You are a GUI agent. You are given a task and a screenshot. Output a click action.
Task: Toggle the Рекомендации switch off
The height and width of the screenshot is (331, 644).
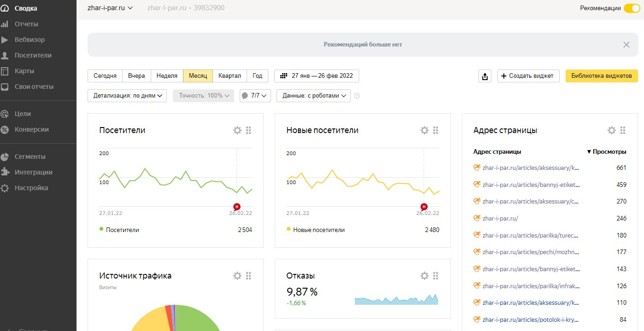coord(631,8)
